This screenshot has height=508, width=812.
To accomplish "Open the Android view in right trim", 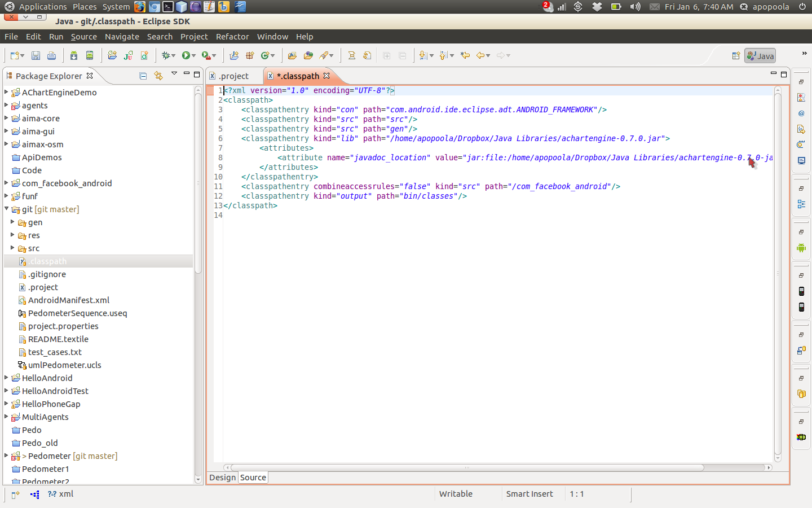I will click(801, 248).
